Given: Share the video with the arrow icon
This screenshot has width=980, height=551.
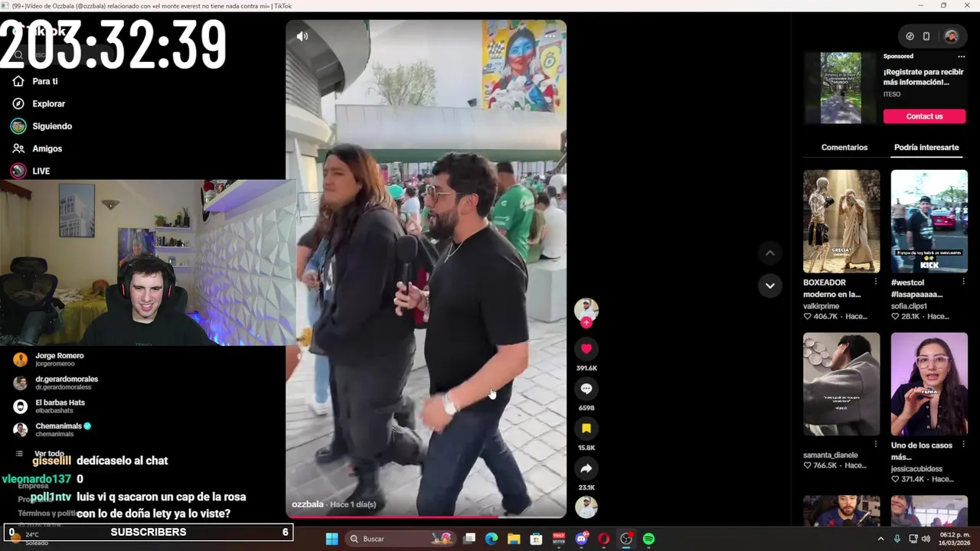Looking at the screenshot, I should (x=586, y=468).
